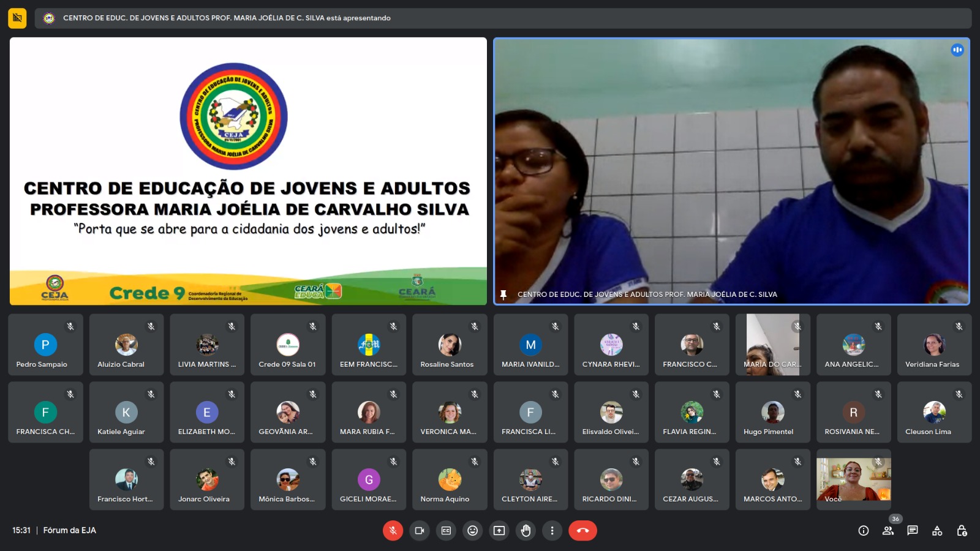Click the FRANCISCA CH... name label

45,432
